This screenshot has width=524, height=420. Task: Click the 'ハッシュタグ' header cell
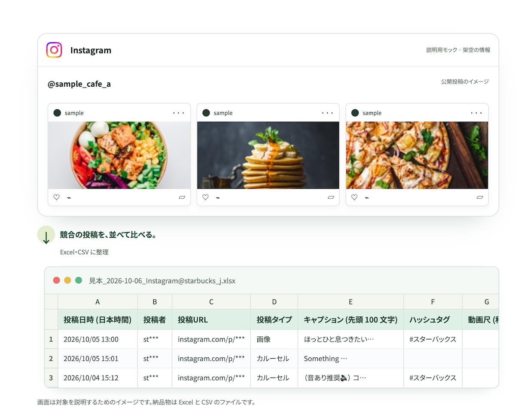point(433,319)
